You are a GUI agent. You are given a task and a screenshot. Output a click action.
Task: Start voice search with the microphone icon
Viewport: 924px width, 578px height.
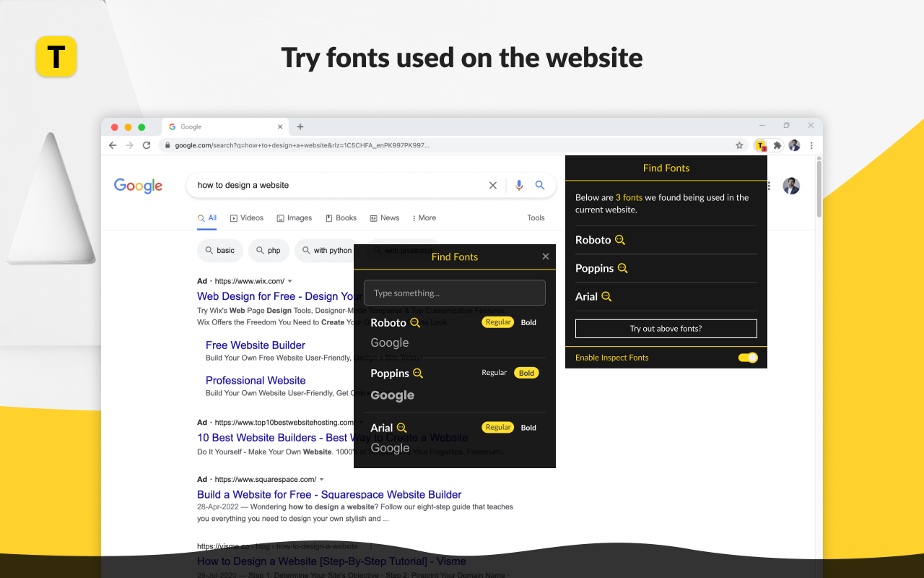518,186
